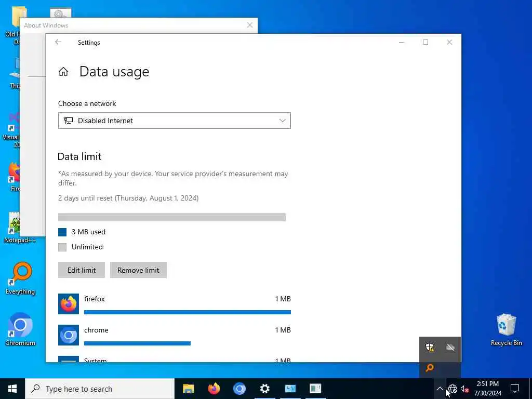This screenshot has height=399, width=532.
Task: Click the blue '3 MB used' color square
Action: click(62, 232)
